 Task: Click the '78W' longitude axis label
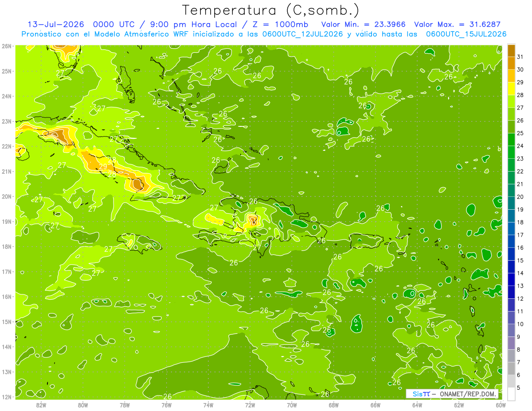coord(125,405)
